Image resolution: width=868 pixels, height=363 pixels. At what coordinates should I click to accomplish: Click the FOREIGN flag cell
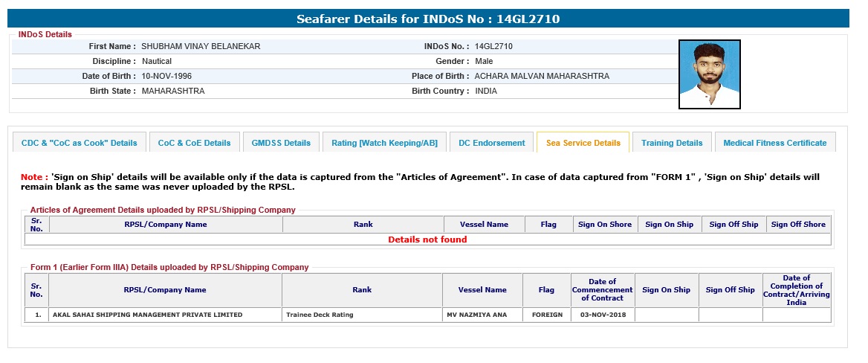[547, 315]
